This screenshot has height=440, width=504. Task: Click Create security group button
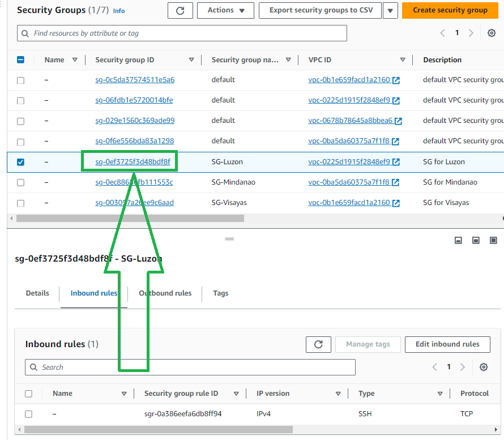point(450,10)
